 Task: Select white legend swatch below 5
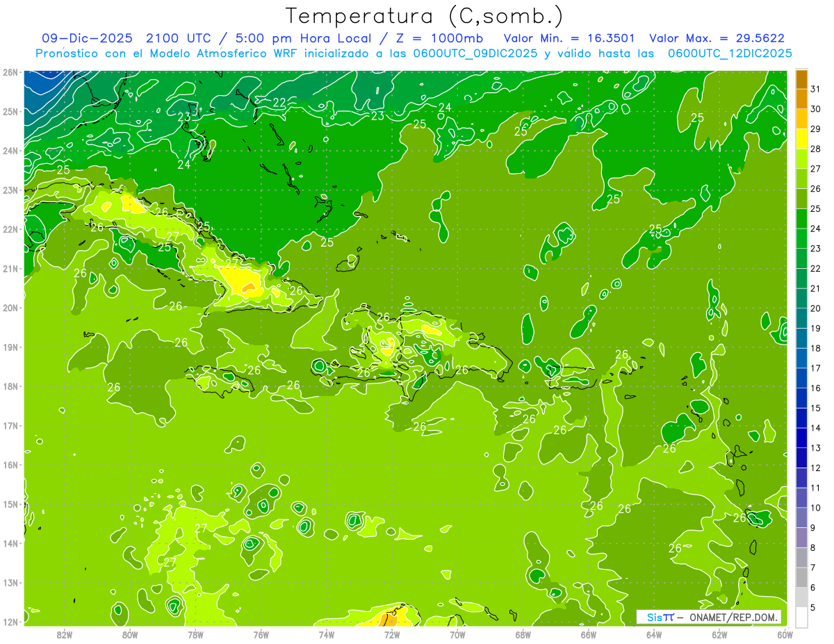(x=801, y=617)
